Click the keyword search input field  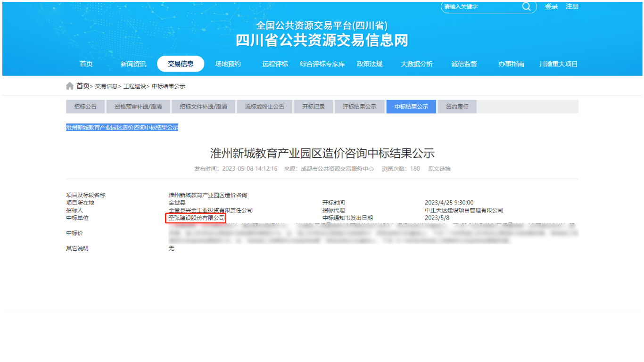(x=481, y=7)
